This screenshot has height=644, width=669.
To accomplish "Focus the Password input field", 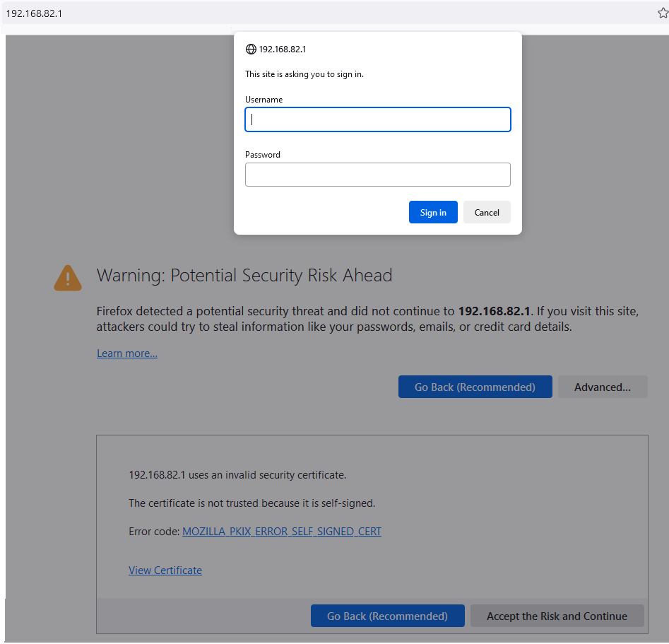I will [377, 175].
